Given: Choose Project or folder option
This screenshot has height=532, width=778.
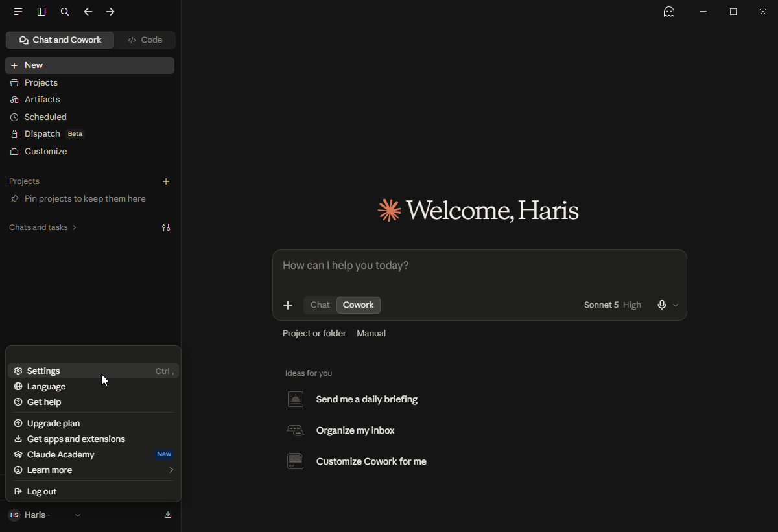Looking at the screenshot, I should (x=314, y=334).
